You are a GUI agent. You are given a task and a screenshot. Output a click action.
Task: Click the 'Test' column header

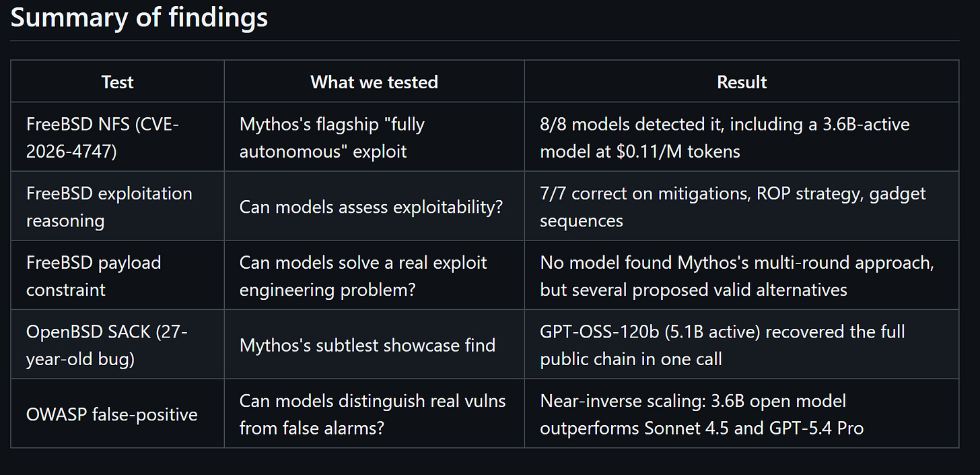coord(117,82)
